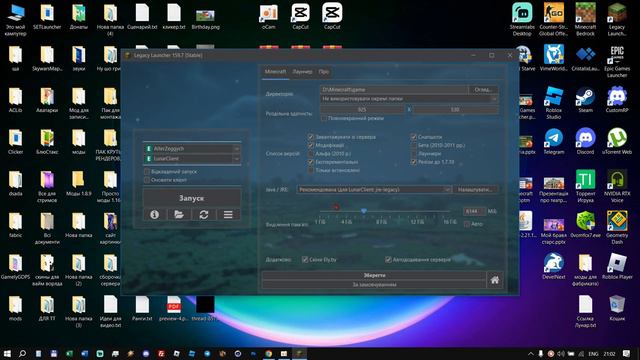640x360 pixels.
Task: Select the VimeWorld desktop shortcut
Action: 553,58
